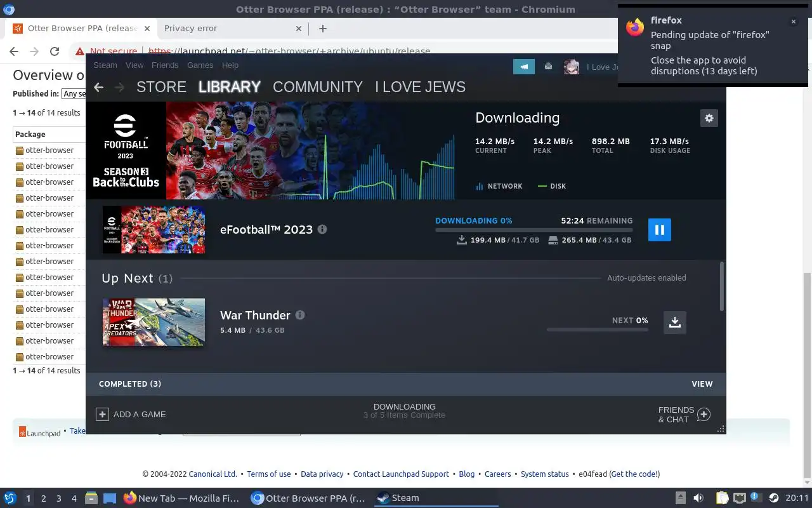Go to the COMMUNITY section
Screen dimensions: 812x508
(x=318, y=87)
